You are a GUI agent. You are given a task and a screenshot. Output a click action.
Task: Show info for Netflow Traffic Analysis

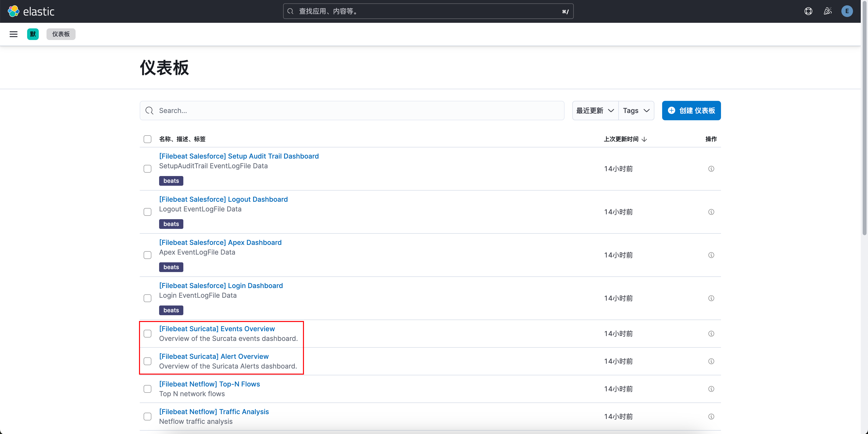tap(711, 417)
